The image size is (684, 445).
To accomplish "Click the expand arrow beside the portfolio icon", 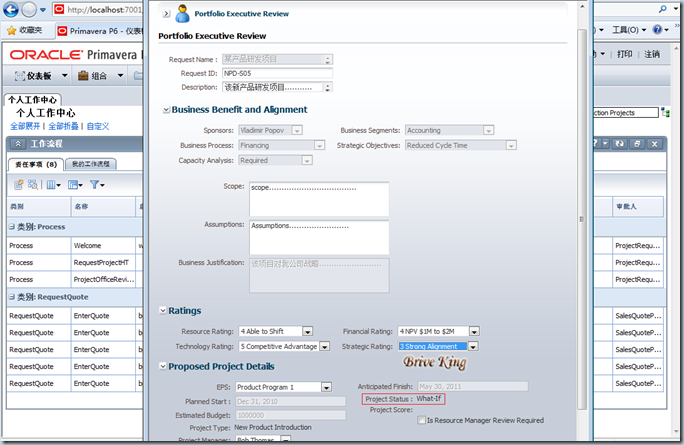I will click(165, 15).
